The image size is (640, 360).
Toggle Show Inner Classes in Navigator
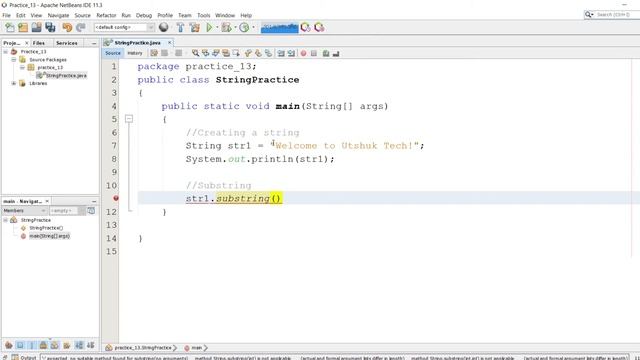pos(55,345)
